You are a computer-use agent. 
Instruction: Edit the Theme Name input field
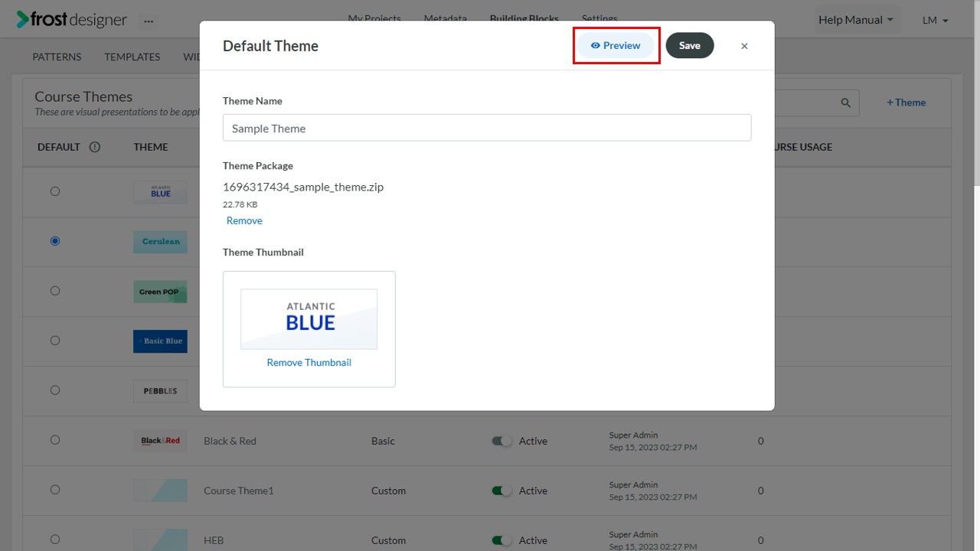click(487, 128)
